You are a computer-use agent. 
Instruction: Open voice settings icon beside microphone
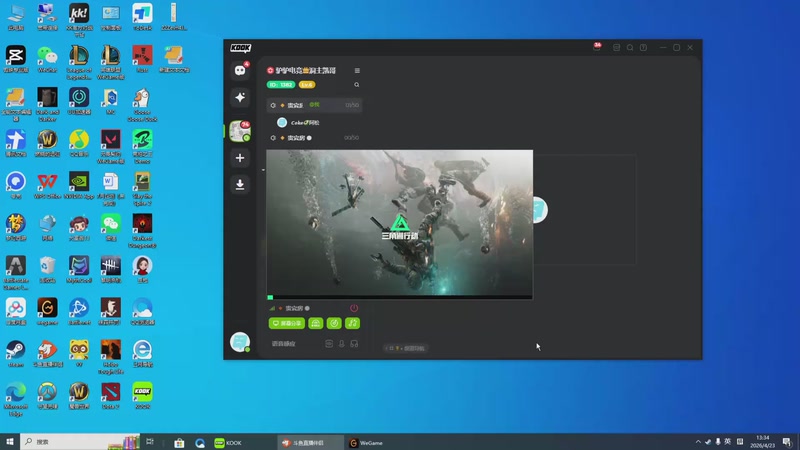[329, 344]
